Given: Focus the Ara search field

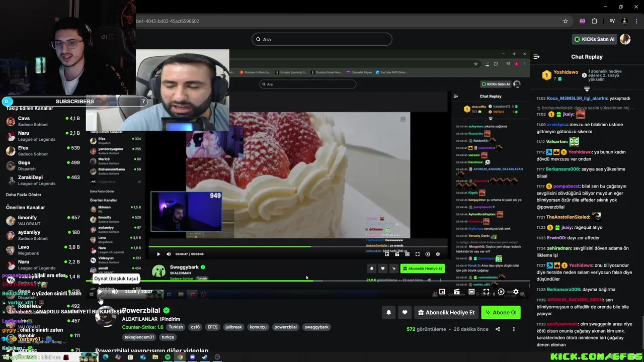Looking at the screenshot, I should point(321,39).
